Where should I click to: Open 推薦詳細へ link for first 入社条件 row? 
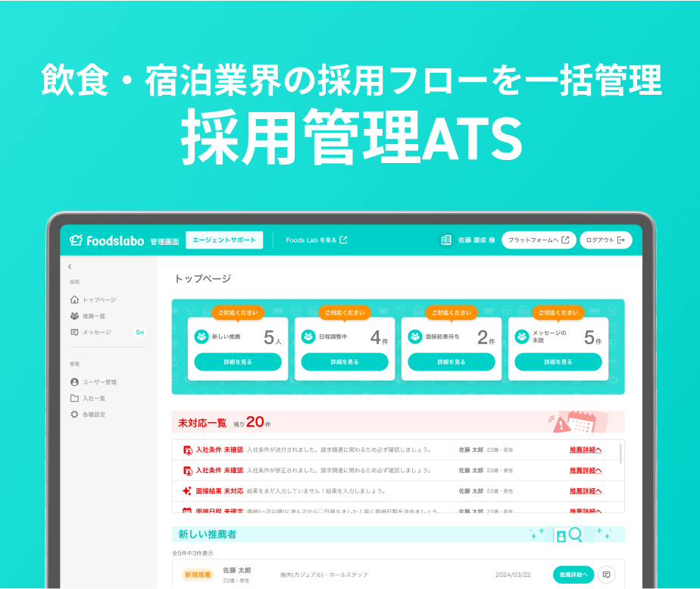pyautogui.click(x=586, y=450)
